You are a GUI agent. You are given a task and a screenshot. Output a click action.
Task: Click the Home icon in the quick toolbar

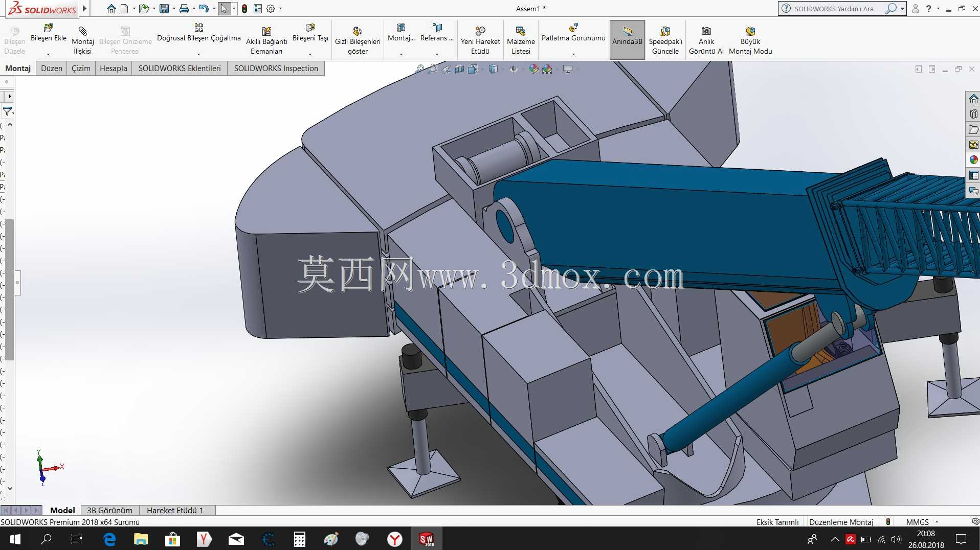click(x=111, y=9)
